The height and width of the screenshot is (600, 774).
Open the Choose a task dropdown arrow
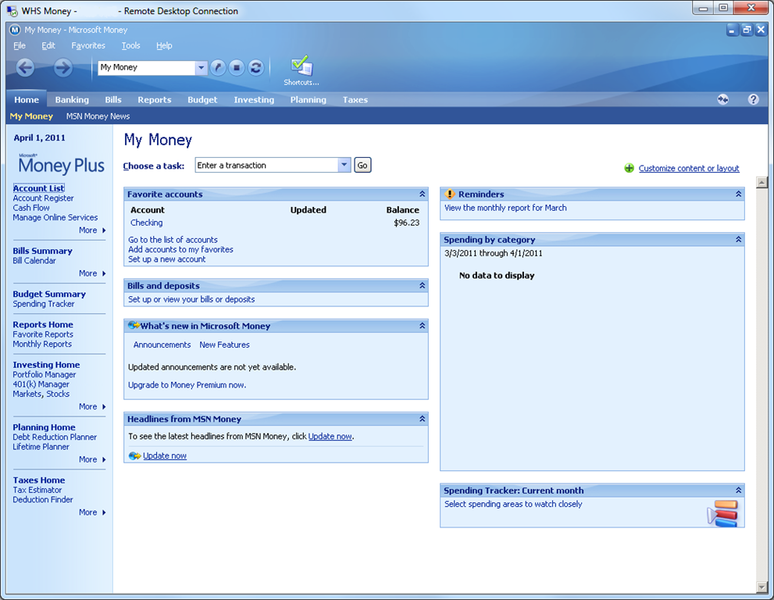click(x=344, y=165)
